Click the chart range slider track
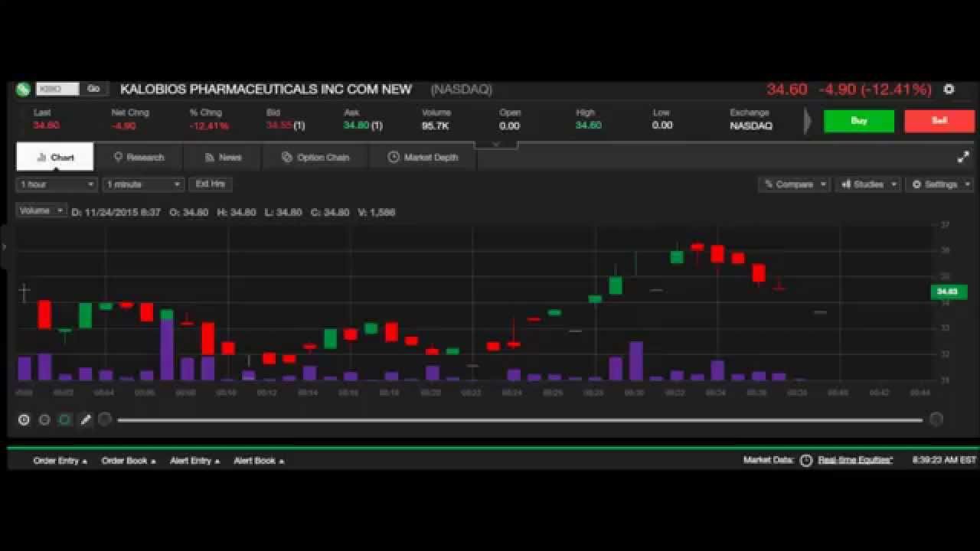 coord(520,419)
